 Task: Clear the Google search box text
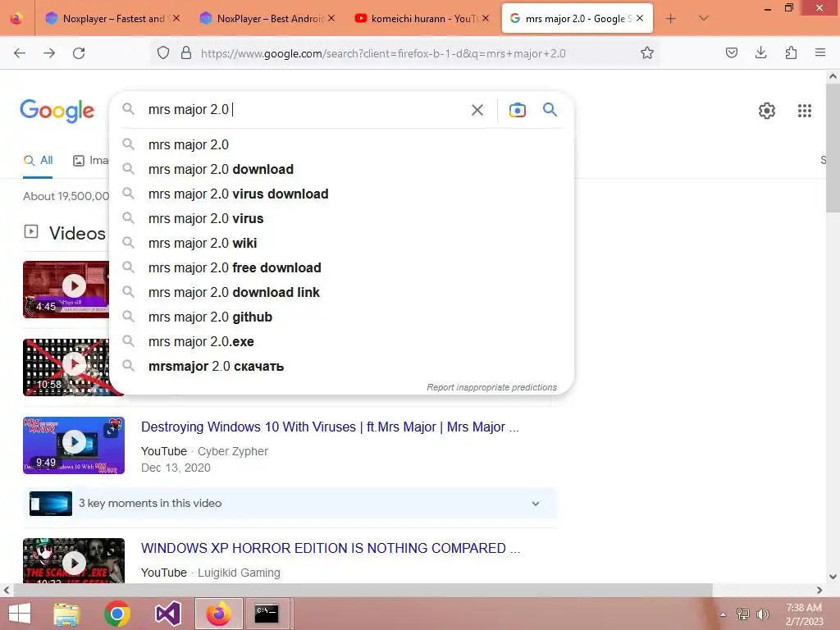pyautogui.click(x=477, y=110)
